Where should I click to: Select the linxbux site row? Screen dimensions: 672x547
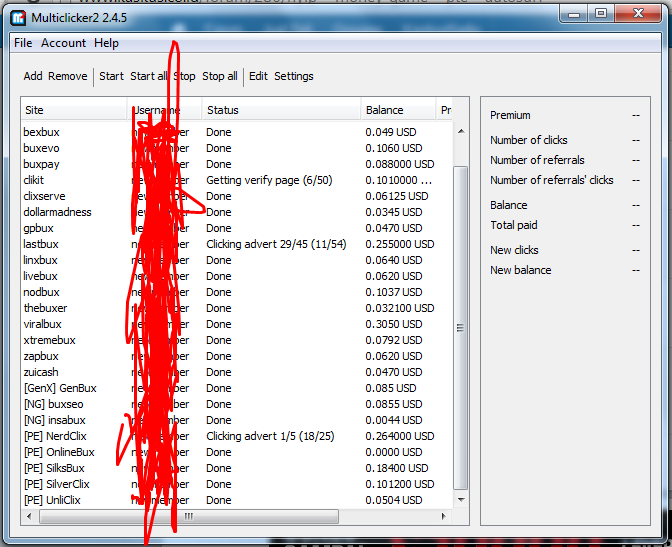[237, 260]
